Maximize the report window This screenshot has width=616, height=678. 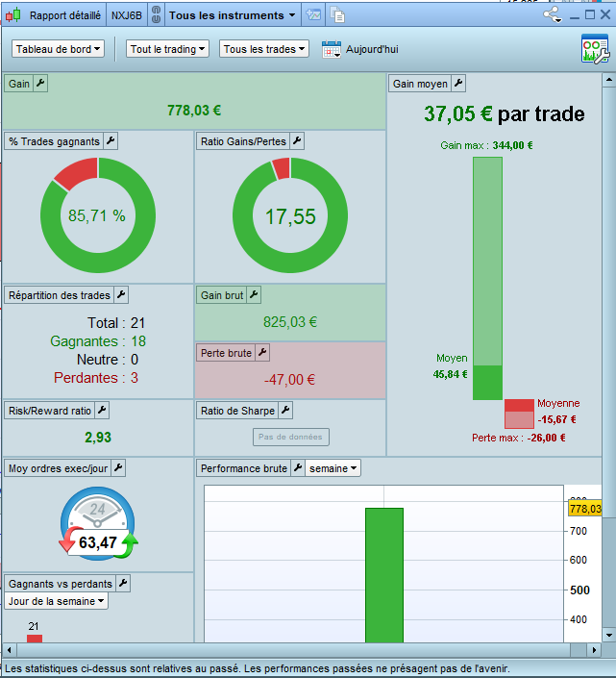tap(590, 14)
